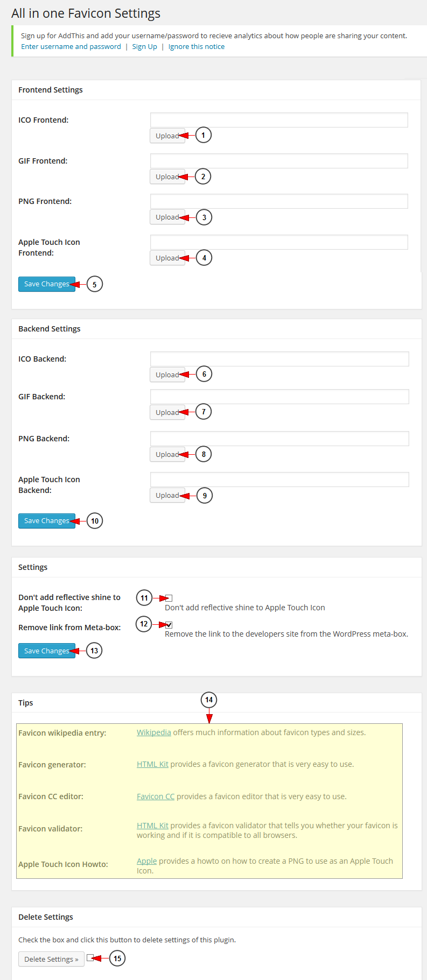Click Upload button for ICO Frontend
427x980 pixels.
[x=167, y=136]
